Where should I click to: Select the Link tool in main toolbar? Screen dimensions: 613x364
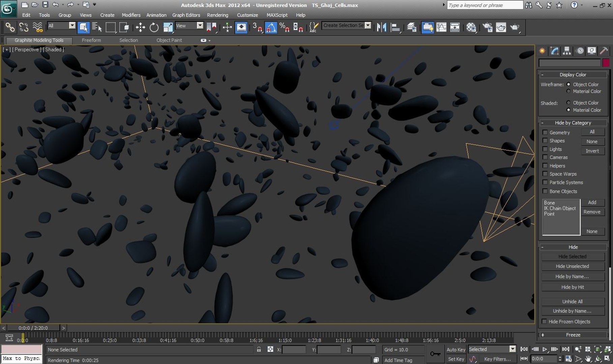(x=10, y=27)
